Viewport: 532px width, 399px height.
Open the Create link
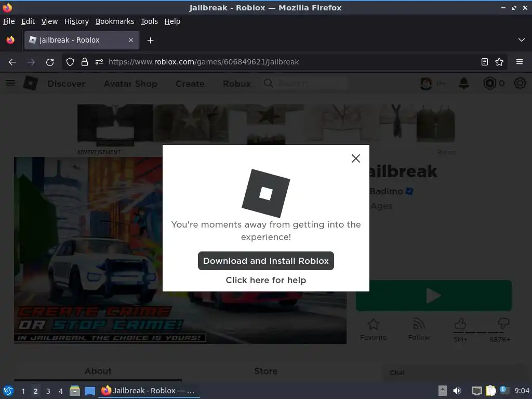point(190,84)
